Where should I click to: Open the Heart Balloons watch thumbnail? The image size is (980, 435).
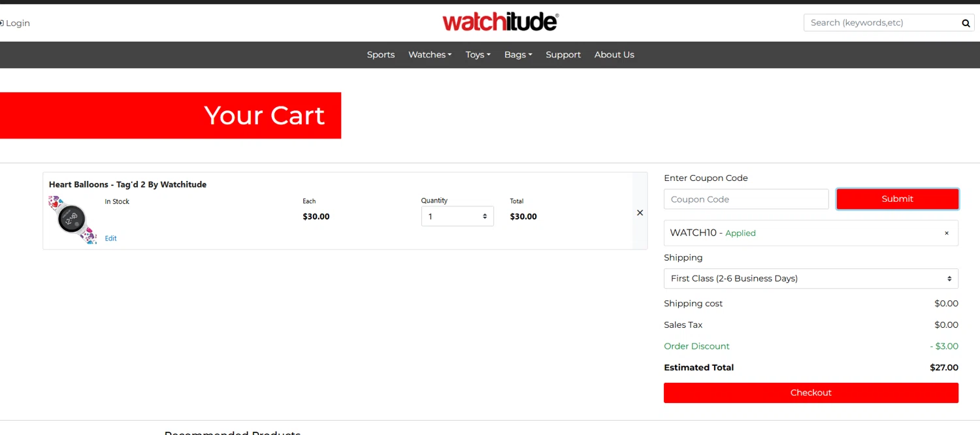click(x=73, y=219)
